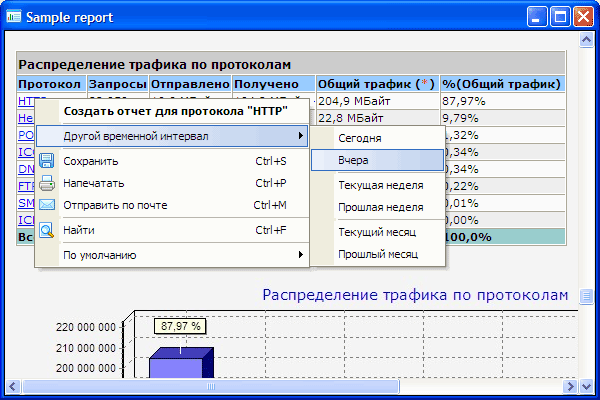600x400 pixels.
Task: Click the 220 000 000 axis label
Action: click(x=85, y=327)
